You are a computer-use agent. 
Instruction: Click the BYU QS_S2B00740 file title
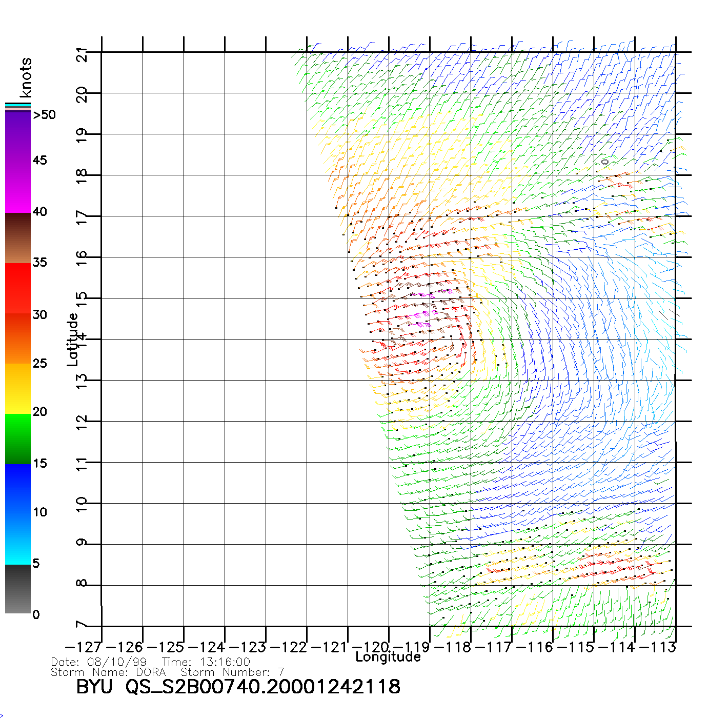(238, 687)
